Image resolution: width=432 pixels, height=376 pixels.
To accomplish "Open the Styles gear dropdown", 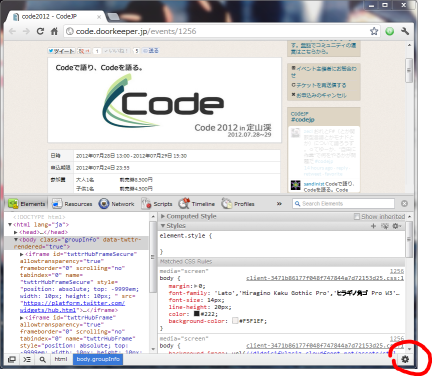I will 396,226.
